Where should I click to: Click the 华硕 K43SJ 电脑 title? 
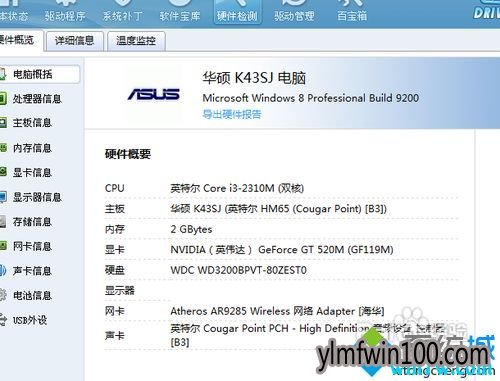click(254, 78)
